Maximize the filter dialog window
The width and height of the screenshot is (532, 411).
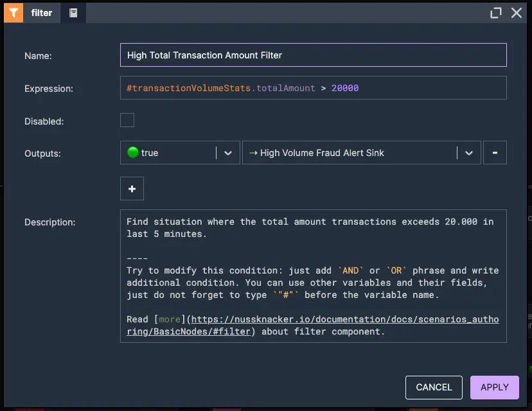495,13
